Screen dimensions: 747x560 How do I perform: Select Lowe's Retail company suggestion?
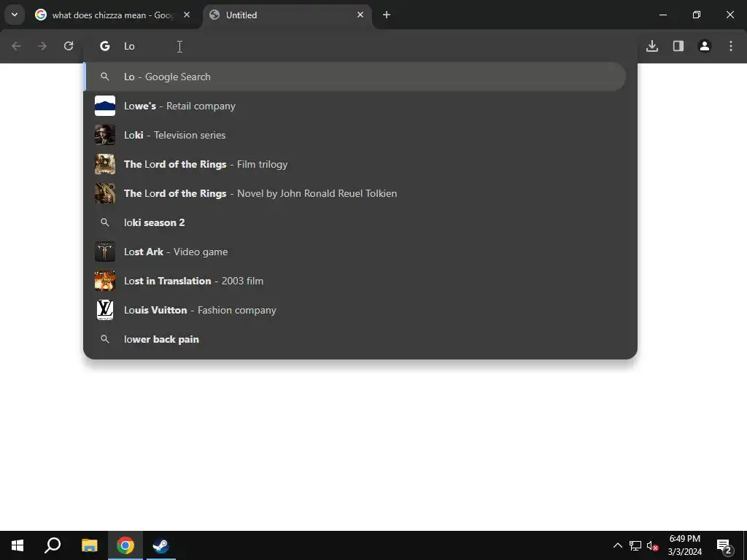[360, 106]
